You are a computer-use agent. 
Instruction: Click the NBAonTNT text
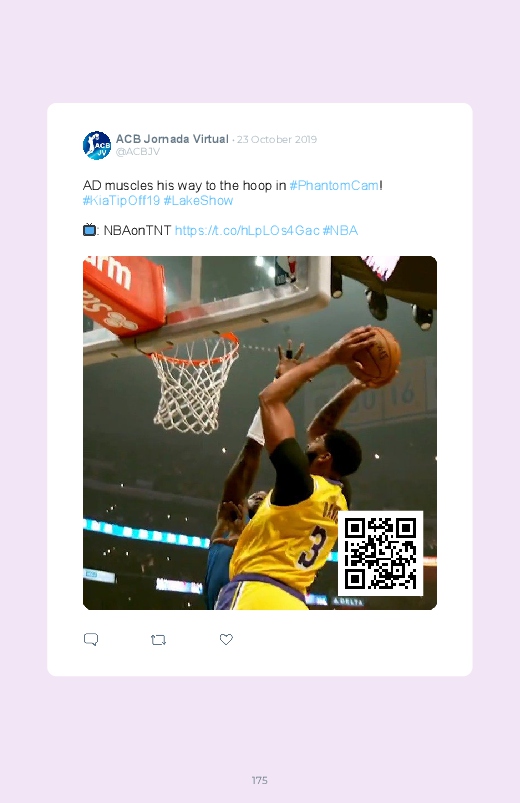click(137, 230)
